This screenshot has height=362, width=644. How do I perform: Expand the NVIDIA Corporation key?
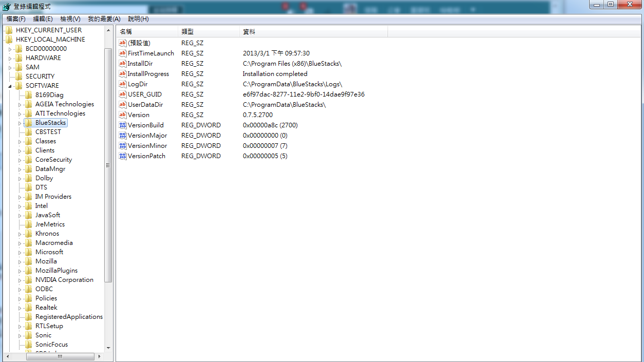coord(20,280)
